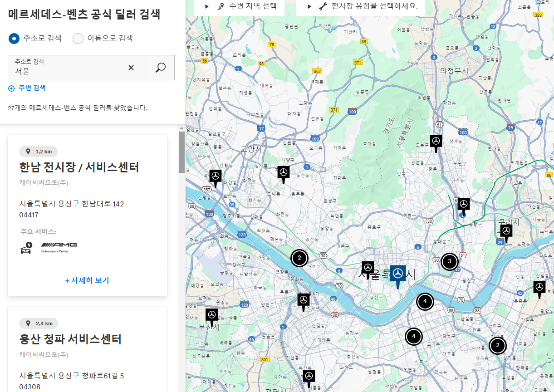Screen dimensions: 554x392
Task: Click the postal code 04308
Action: [x=29, y=387]
